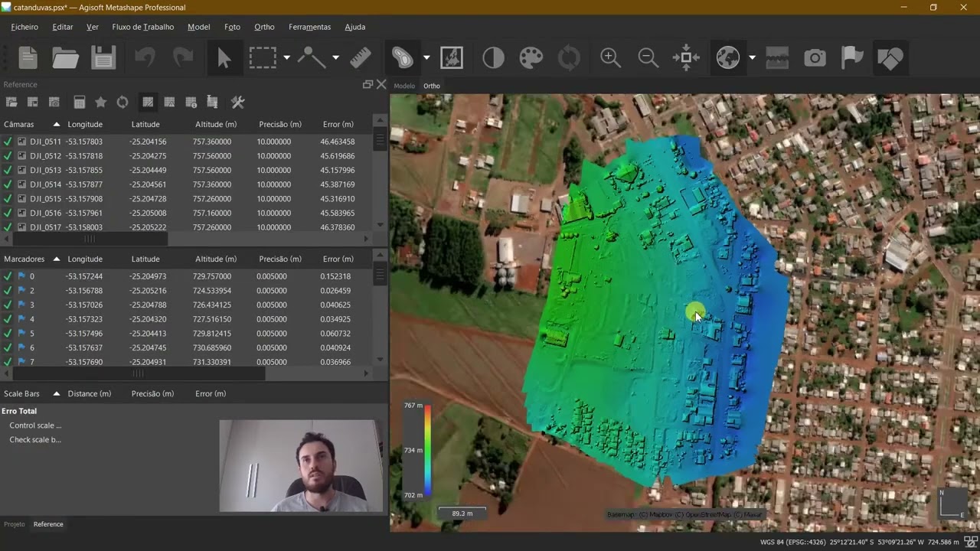The width and height of the screenshot is (980, 551).
Task: Undo the last action
Action: [145, 58]
